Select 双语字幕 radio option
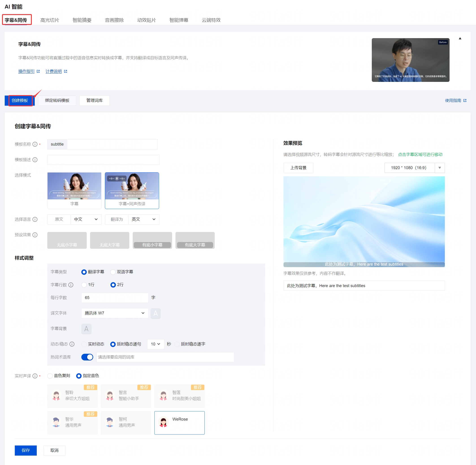Image resolution: width=476 pixels, height=465 pixels. pos(113,272)
